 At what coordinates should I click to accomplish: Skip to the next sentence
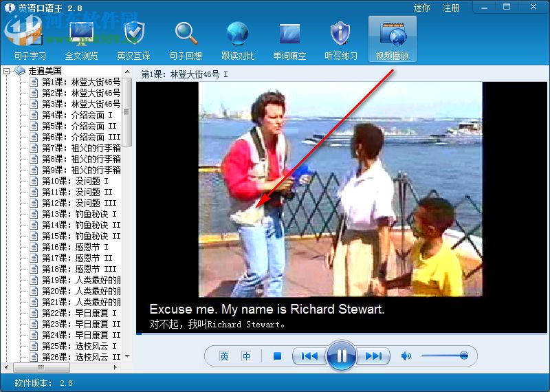click(x=373, y=356)
